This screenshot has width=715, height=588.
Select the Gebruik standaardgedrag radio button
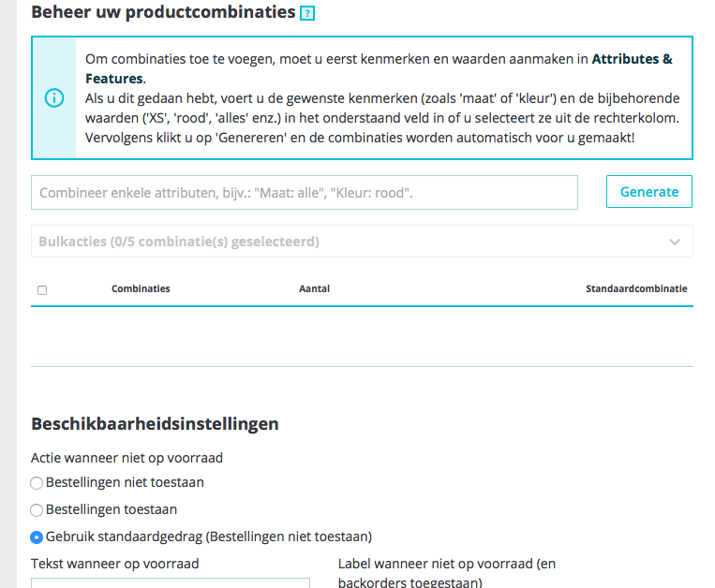(x=37, y=537)
